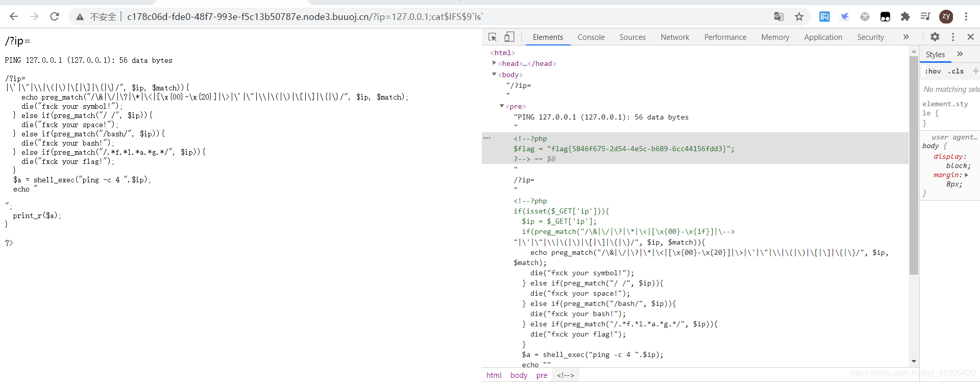980x382 pixels.
Task: Click the scrollbar down arrow
Action: pyautogui.click(x=914, y=362)
